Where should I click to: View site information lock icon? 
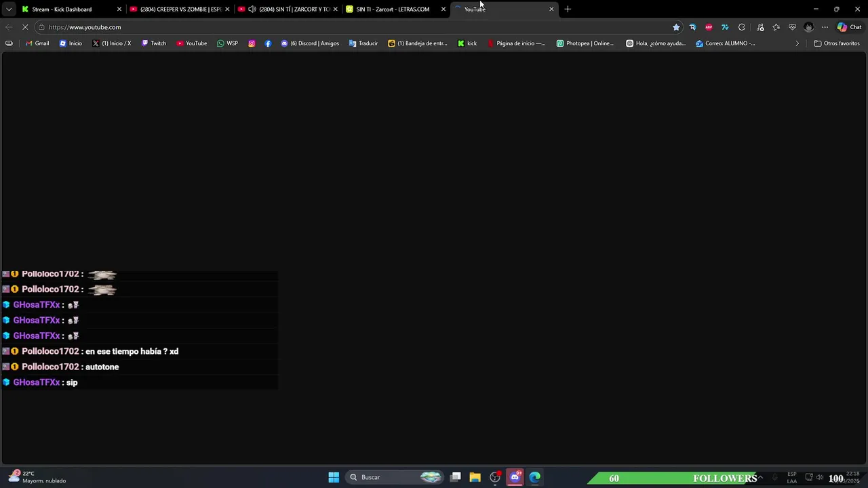(41, 27)
